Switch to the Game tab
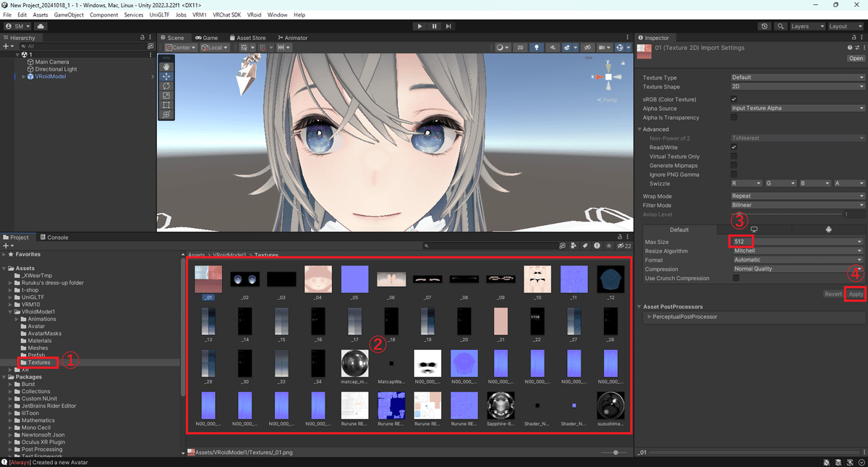This screenshot has width=868, height=467. tap(205, 38)
